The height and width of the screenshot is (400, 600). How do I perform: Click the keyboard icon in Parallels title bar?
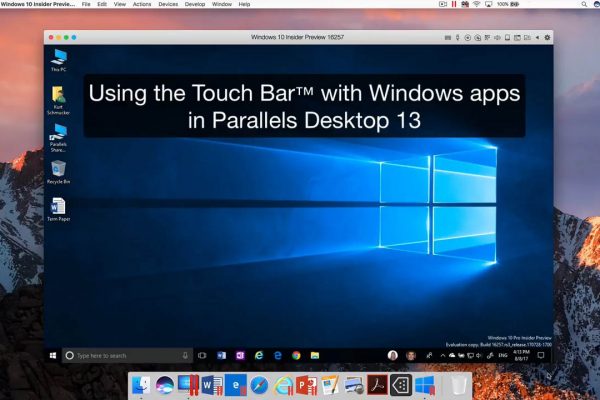coord(448,38)
